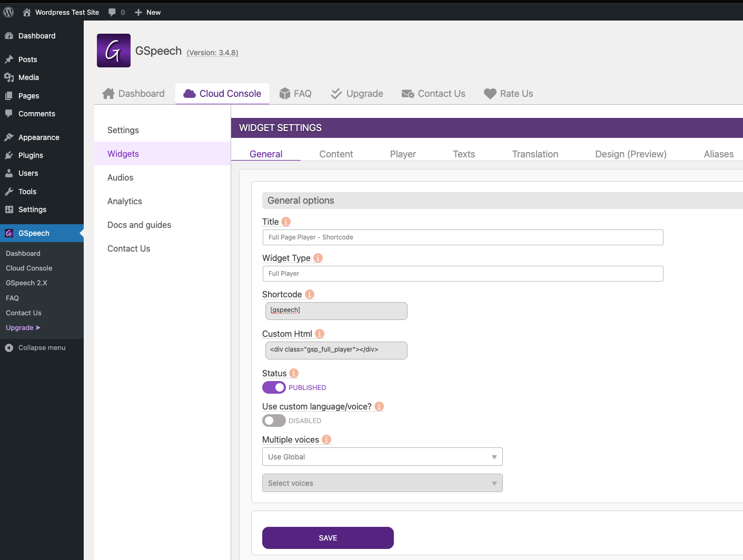Screen dimensions: 743x560
Task: Click the WordPress logo icon
Action: click(x=8, y=12)
